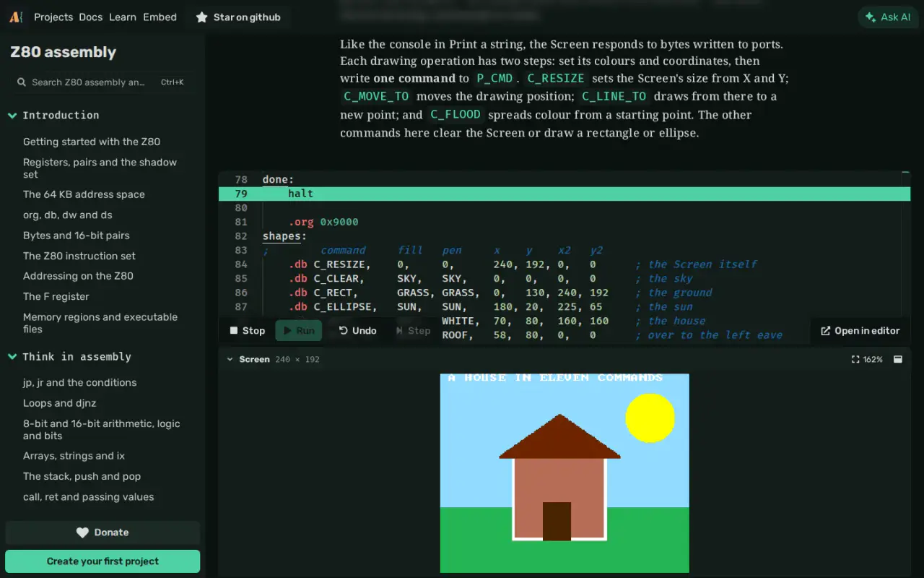Open The 64 KB address space page

tap(84, 194)
